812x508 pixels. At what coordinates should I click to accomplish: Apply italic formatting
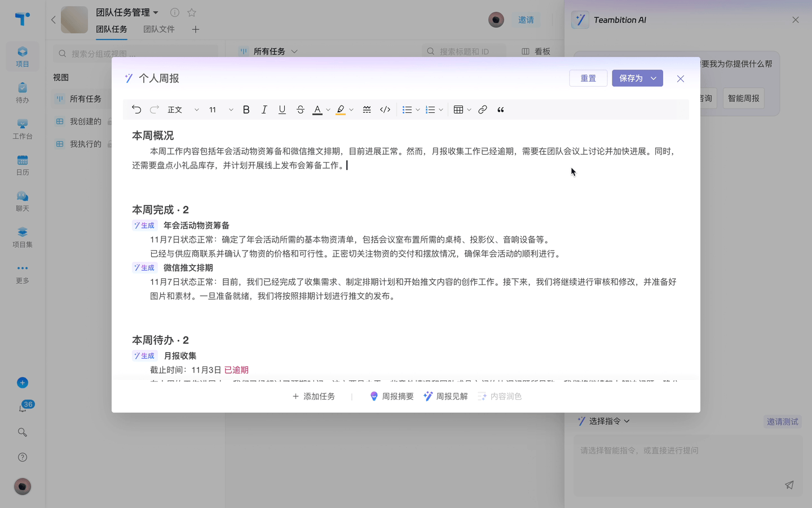click(264, 110)
